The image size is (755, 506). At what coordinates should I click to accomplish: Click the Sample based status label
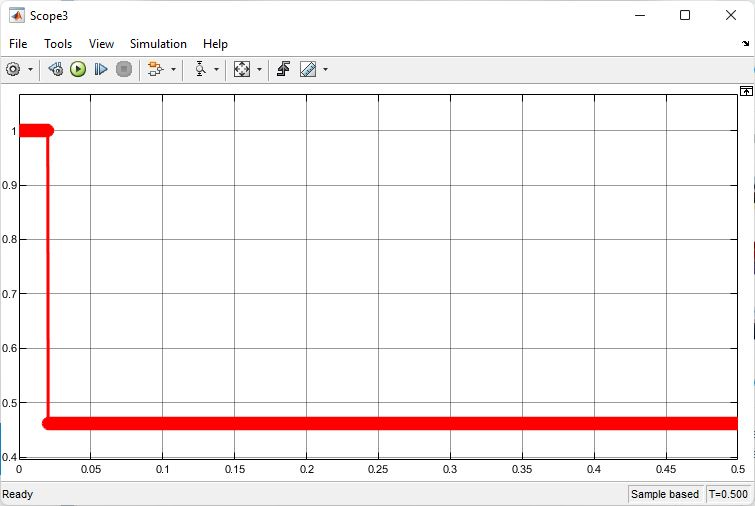pos(665,494)
